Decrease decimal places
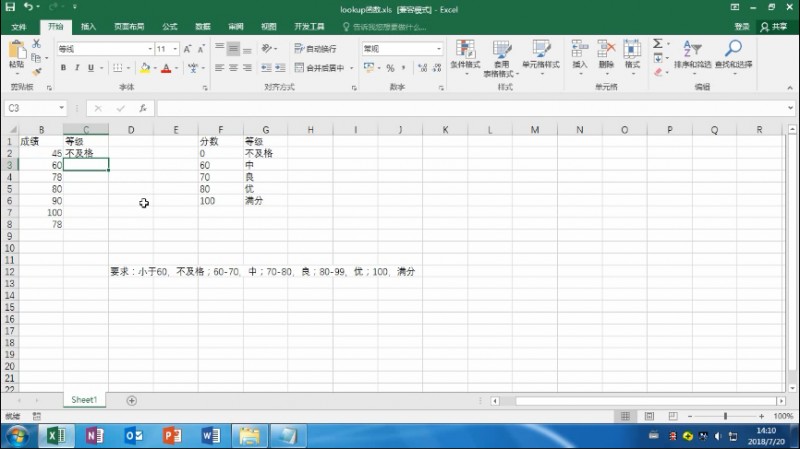The image size is (800, 449). (x=437, y=68)
